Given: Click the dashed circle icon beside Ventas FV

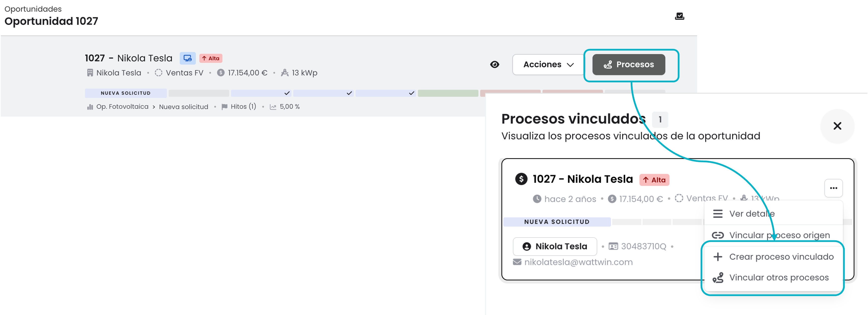Looking at the screenshot, I should 158,73.
